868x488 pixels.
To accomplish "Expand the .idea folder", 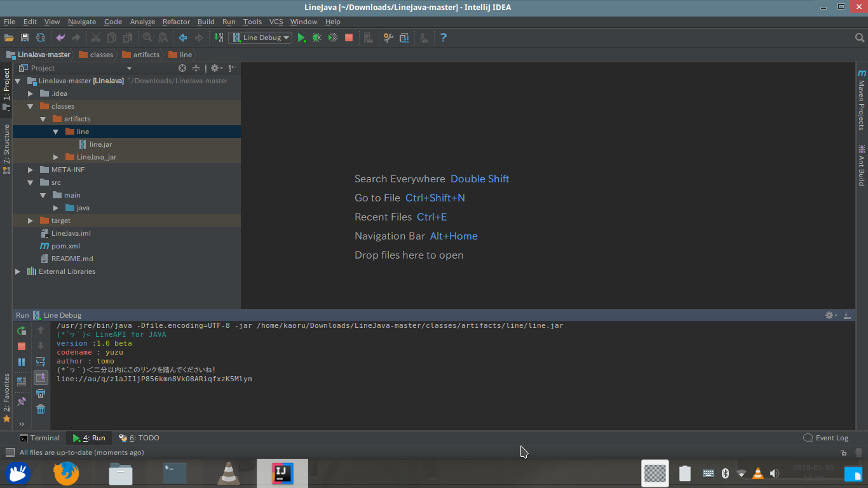I will tap(31, 93).
